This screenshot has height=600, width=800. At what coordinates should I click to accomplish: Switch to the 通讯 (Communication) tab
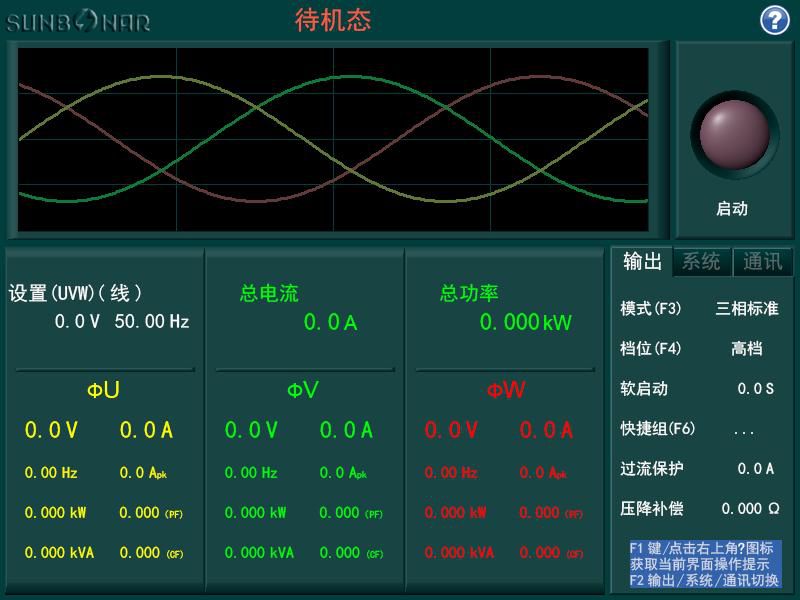762,261
